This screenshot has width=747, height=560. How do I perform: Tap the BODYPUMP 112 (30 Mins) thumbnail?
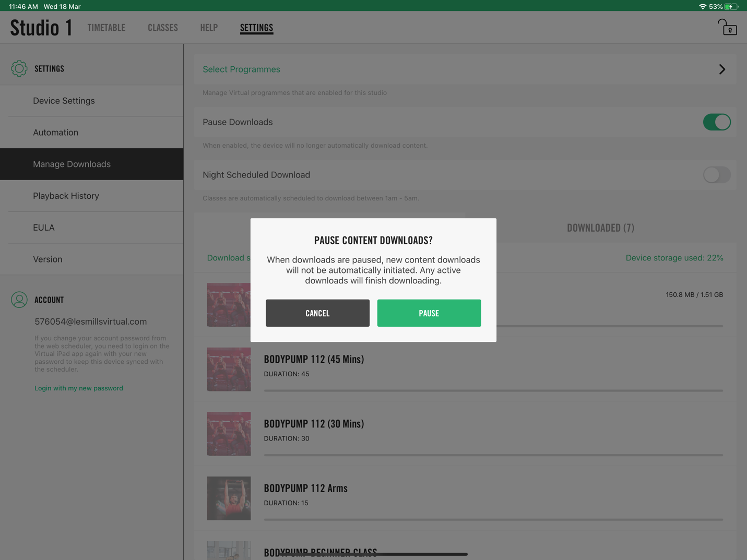(229, 434)
